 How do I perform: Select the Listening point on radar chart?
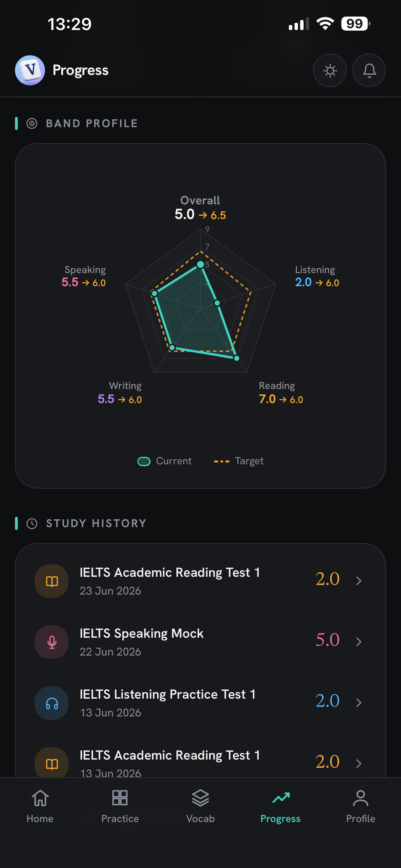(x=217, y=303)
